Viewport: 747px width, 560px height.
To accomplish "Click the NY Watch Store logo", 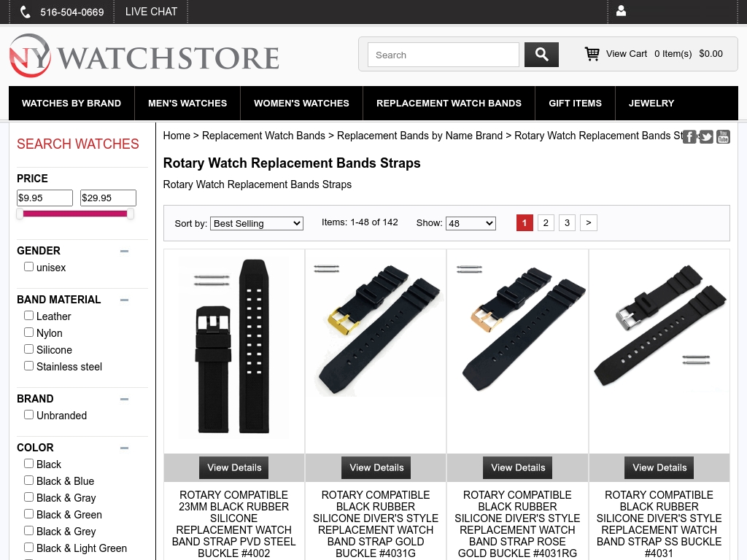I will click(x=143, y=55).
